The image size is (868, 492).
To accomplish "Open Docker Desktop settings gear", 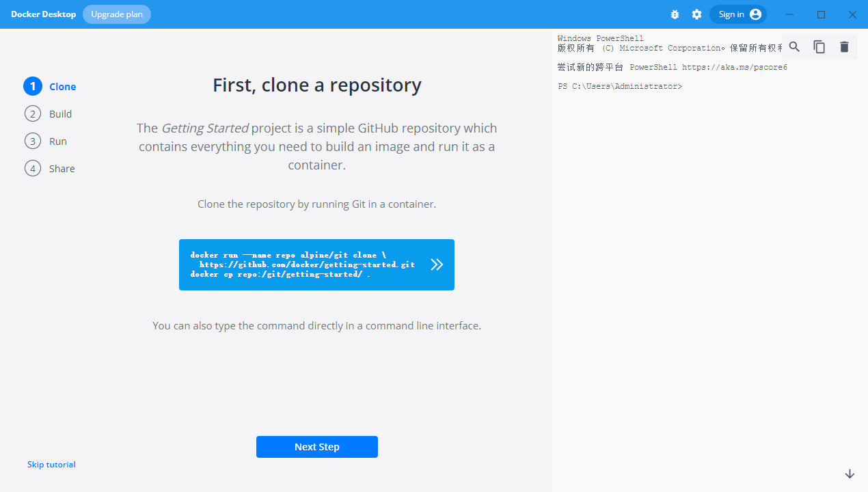I will click(x=696, y=14).
